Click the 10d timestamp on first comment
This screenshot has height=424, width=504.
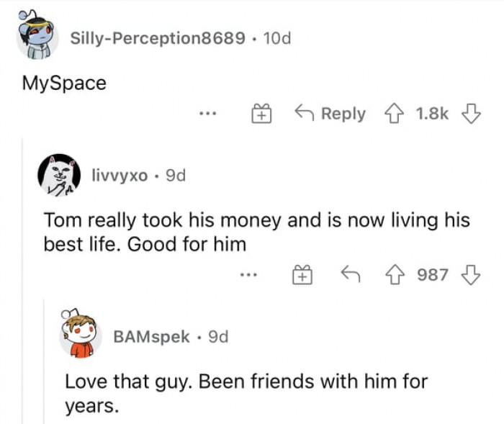[x=277, y=38]
